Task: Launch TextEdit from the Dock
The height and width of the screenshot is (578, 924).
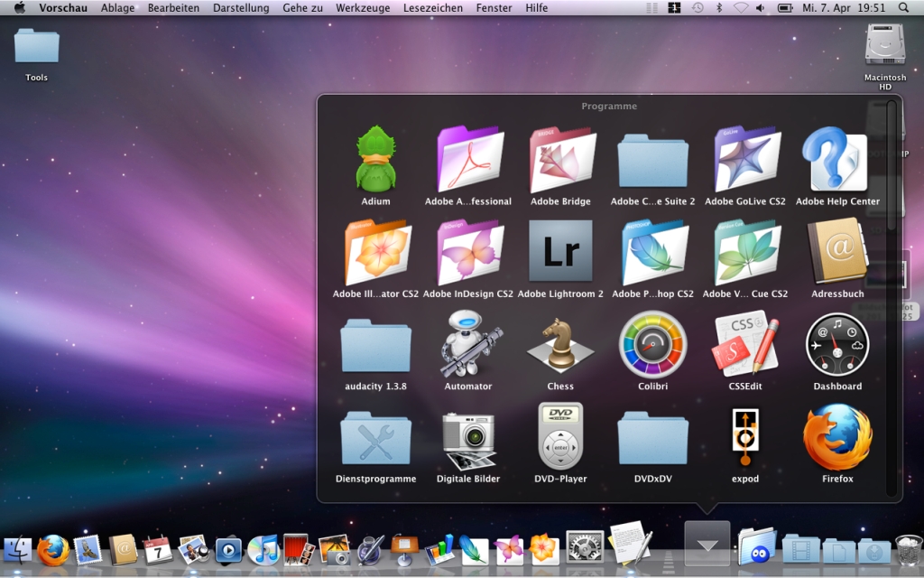Action: 629,543
